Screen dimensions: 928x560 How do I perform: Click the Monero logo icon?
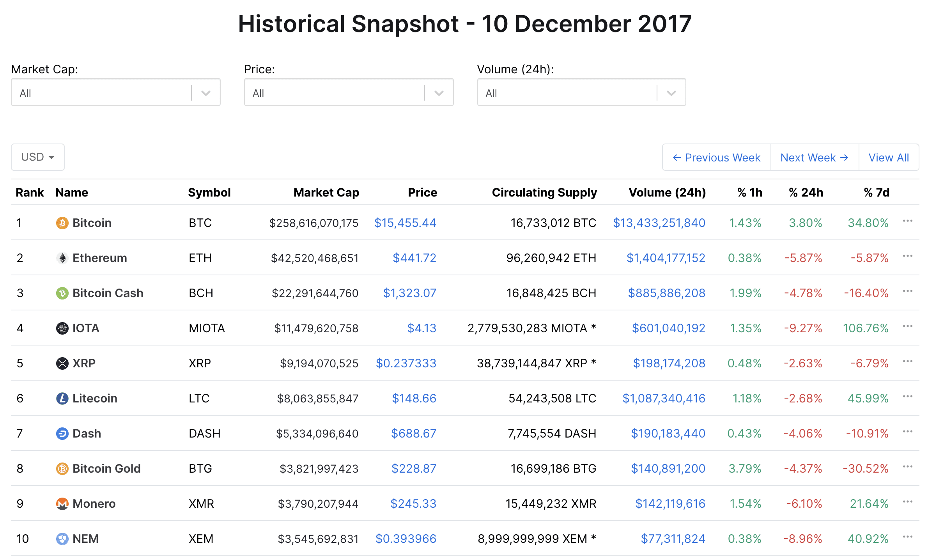tap(62, 504)
